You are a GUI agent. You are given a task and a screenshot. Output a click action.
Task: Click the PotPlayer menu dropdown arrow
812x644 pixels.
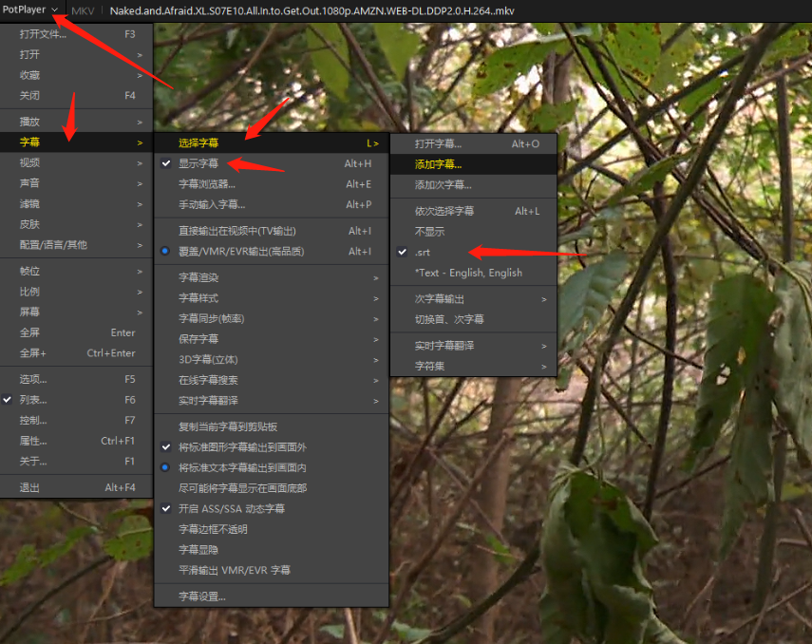(56, 10)
